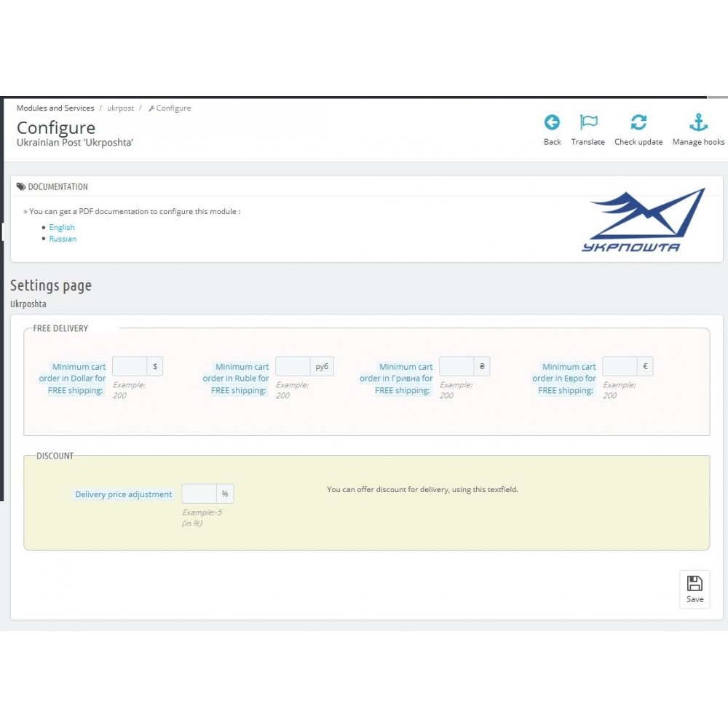Focus the Евро minimum cart input field
Screen dimensions: 728x728
click(x=620, y=366)
